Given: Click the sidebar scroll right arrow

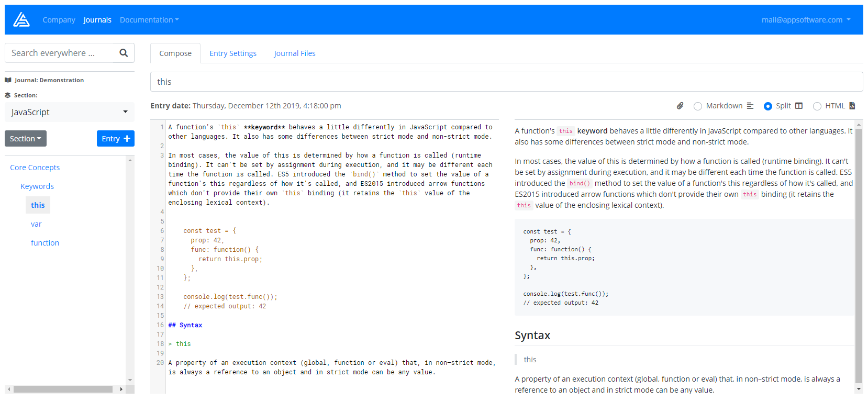Looking at the screenshot, I should tap(121, 389).
